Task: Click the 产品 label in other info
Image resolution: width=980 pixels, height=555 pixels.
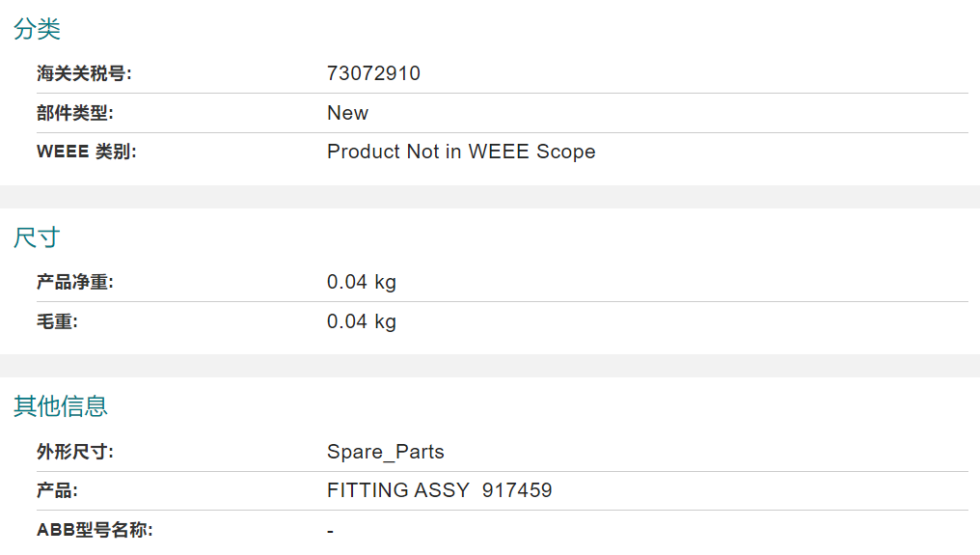Action: click(x=57, y=490)
